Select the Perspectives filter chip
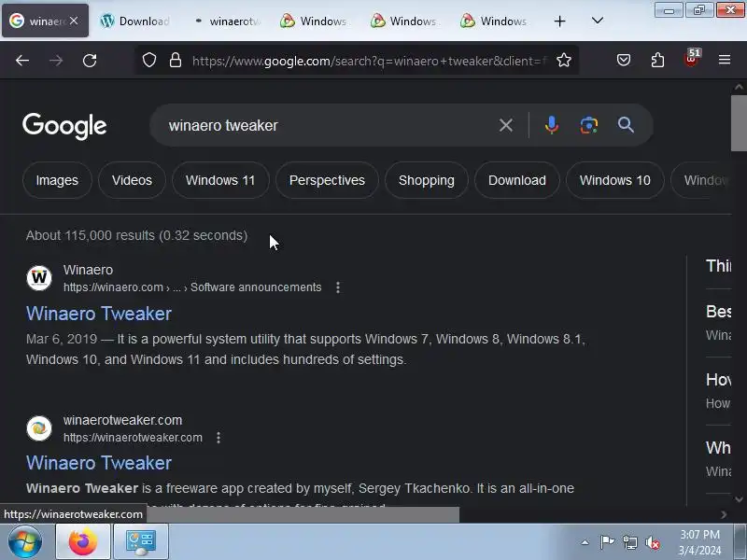747x560 pixels. point(328,180)
